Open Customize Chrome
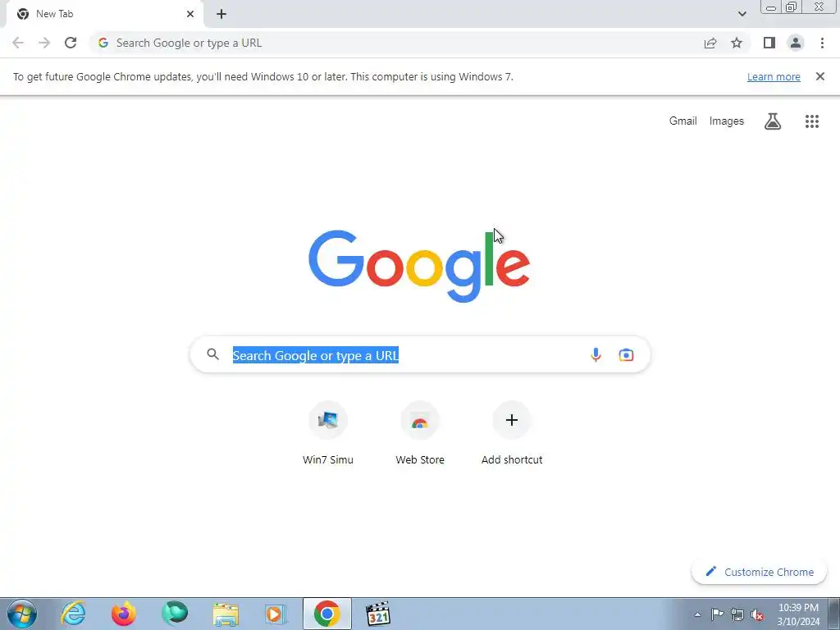Image resolution: width=840 pixels, height=630 pixels. pos(759,572)
